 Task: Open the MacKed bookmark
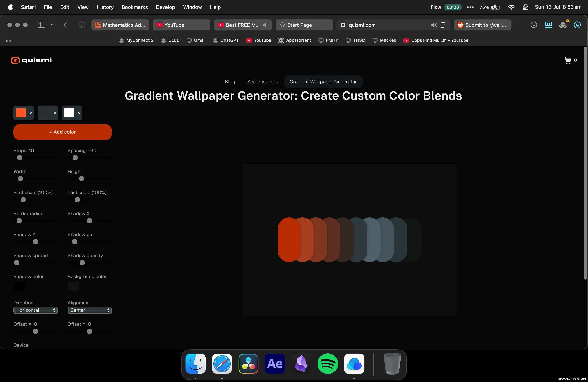click(384, 40)
